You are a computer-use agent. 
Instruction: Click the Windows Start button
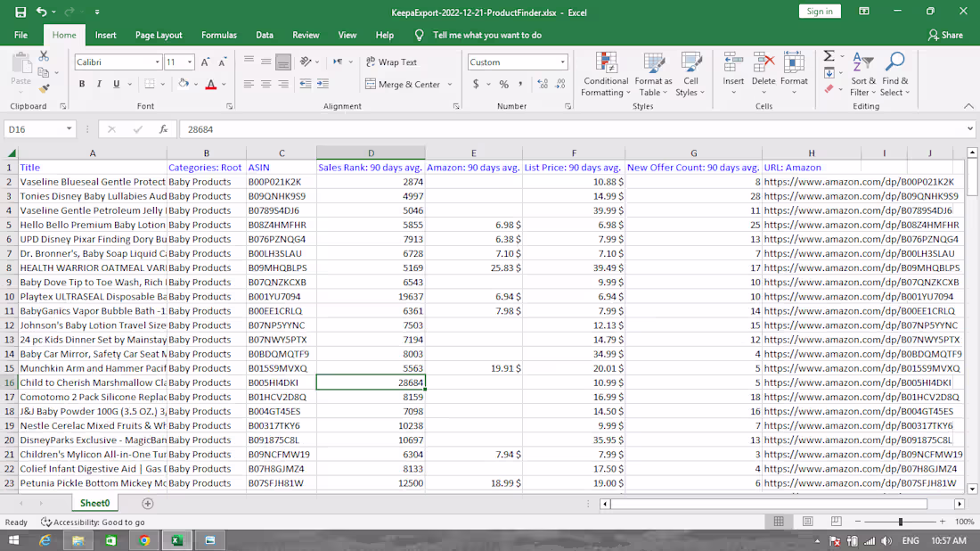(13, 540)
